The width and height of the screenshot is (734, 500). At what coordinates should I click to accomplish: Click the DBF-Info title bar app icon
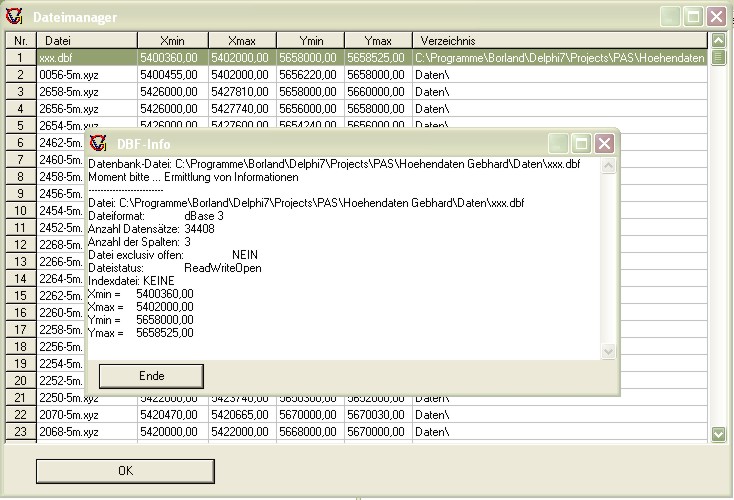(98, 143)
